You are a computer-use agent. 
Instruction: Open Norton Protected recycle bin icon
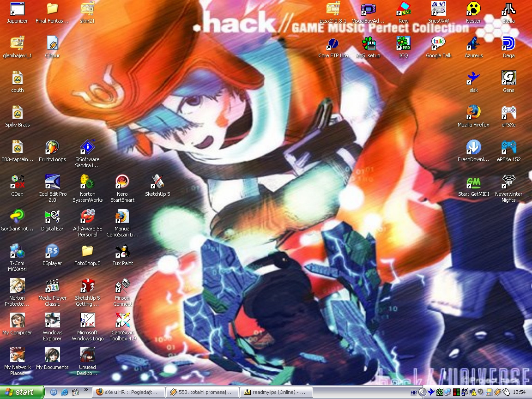point(17,292)
